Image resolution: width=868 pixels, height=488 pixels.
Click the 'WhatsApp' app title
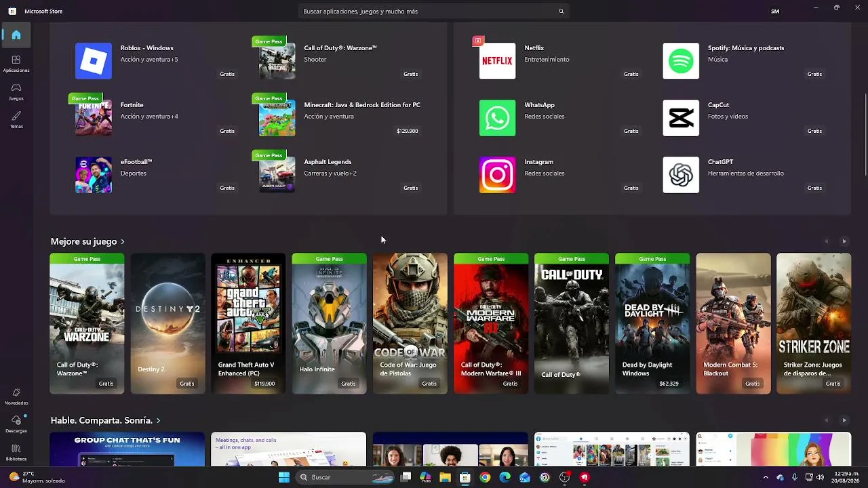(x=539, y=105)
